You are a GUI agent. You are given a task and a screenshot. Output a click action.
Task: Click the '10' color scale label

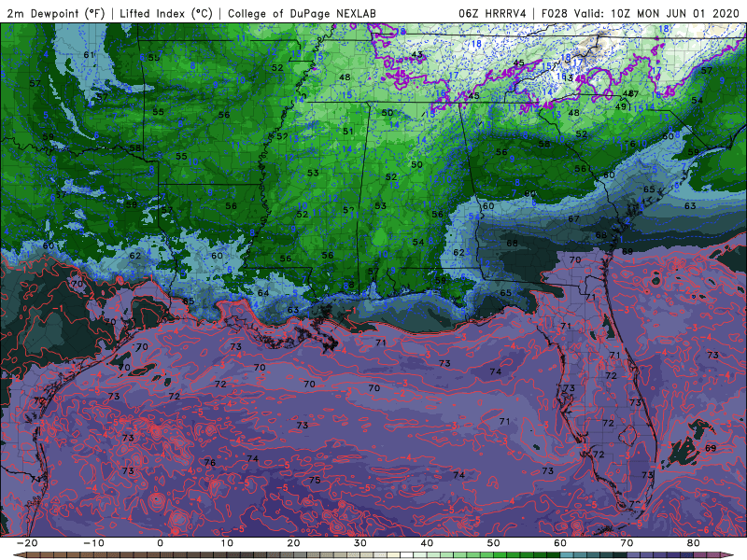[227, 543]
